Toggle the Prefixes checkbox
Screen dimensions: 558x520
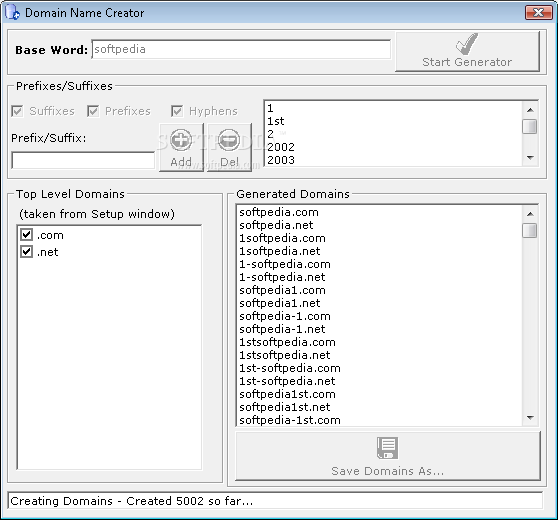(x=93, y=111)
